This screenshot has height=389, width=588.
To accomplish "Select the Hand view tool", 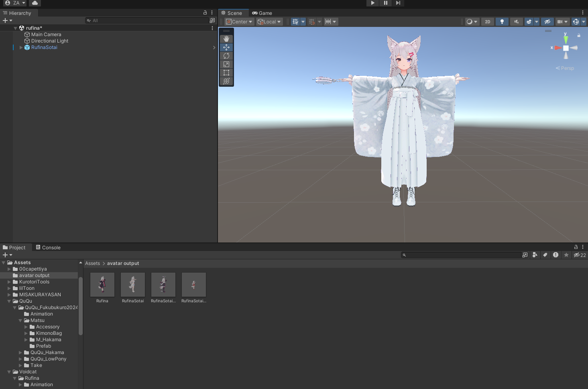I will 226,39.
